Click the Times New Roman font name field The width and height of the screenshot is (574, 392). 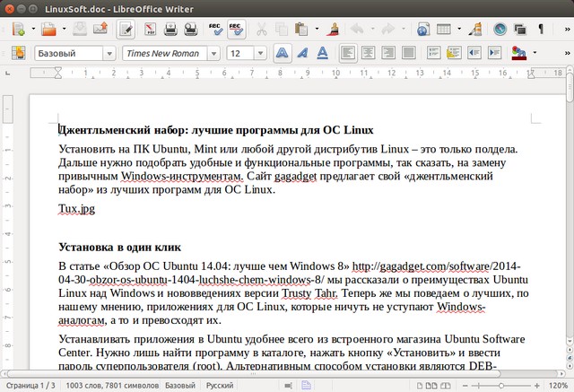(165, 54)
